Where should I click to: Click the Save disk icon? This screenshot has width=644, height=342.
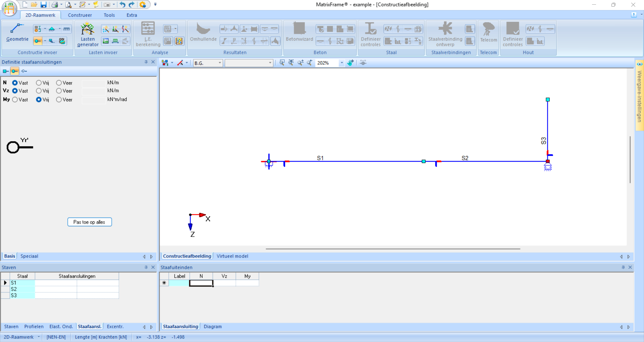point(44,5)
